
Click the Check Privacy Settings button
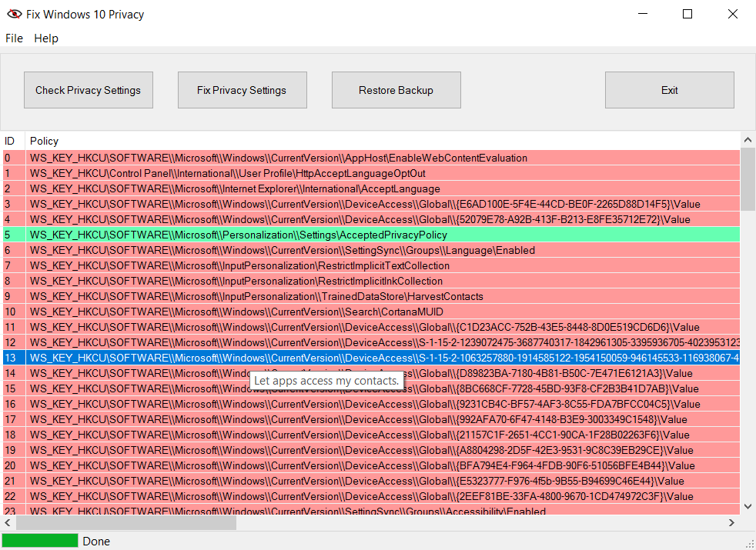coord(89,90)
